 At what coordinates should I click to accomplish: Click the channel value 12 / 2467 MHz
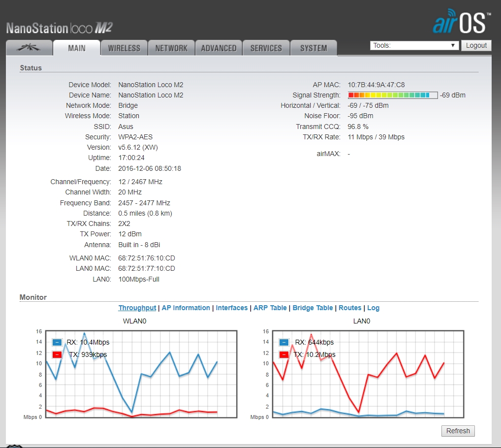[140, 182]
